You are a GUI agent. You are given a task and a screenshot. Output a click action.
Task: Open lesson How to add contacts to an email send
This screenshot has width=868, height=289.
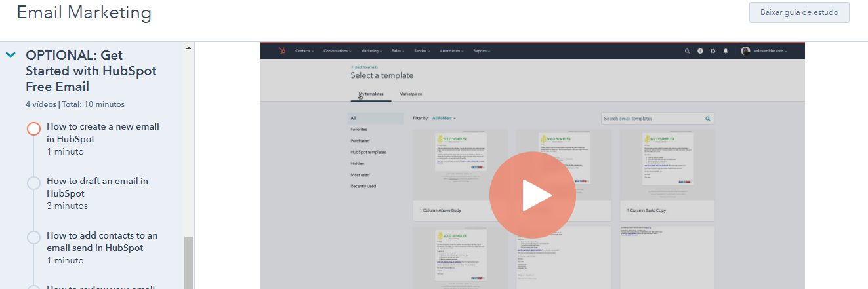[102, 241]
